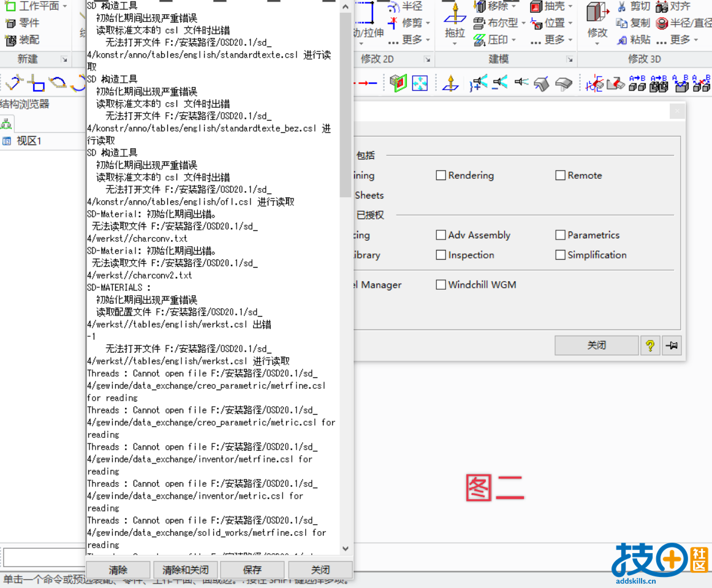The image size is (712, 588).
Task: Click the fit-to-window arrows toolbar icon
Action: pos(420,83)
